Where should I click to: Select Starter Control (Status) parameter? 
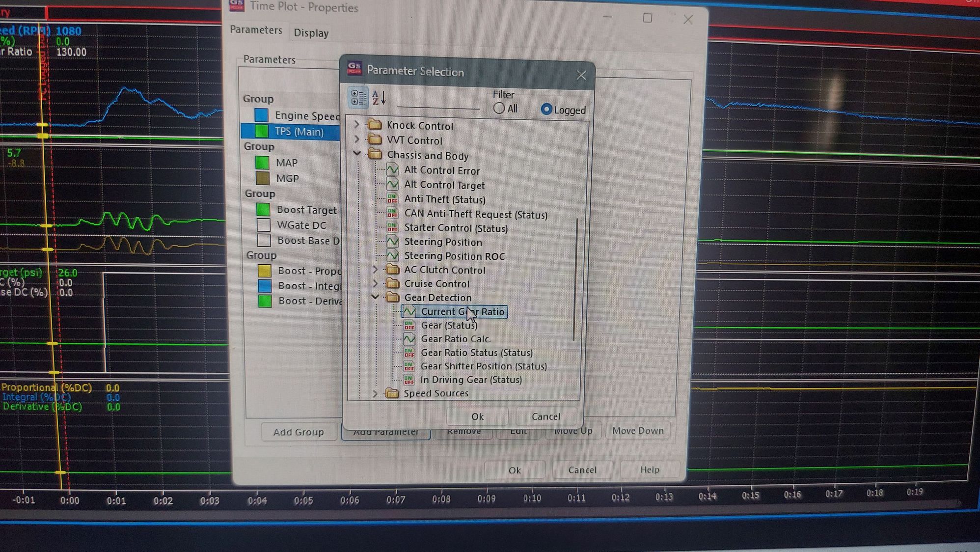[x=455, y=228]
